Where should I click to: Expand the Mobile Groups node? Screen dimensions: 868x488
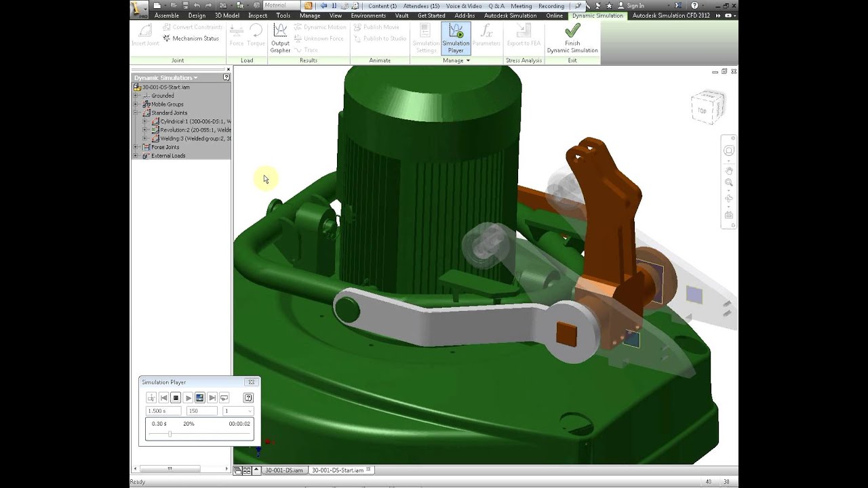coord(136,104)
